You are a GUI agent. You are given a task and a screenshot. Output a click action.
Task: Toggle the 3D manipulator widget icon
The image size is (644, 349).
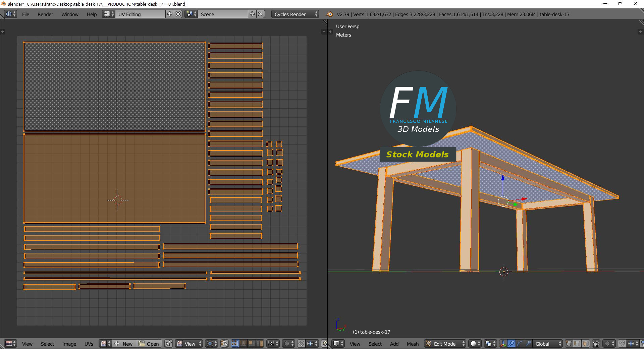tap(503, 344)
